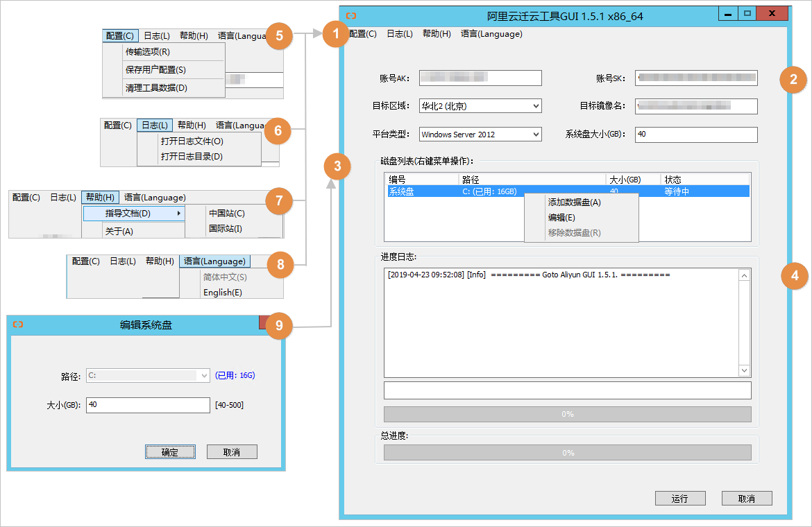Maximize the main GUI window
This screenshot has width=812, height=527.
click(x=747, y=14)
